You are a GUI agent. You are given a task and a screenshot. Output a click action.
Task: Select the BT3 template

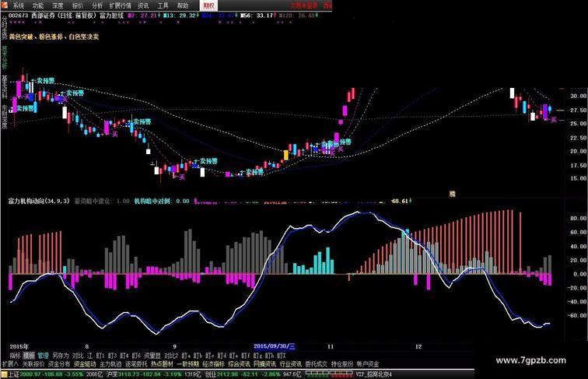click(113, 356)
